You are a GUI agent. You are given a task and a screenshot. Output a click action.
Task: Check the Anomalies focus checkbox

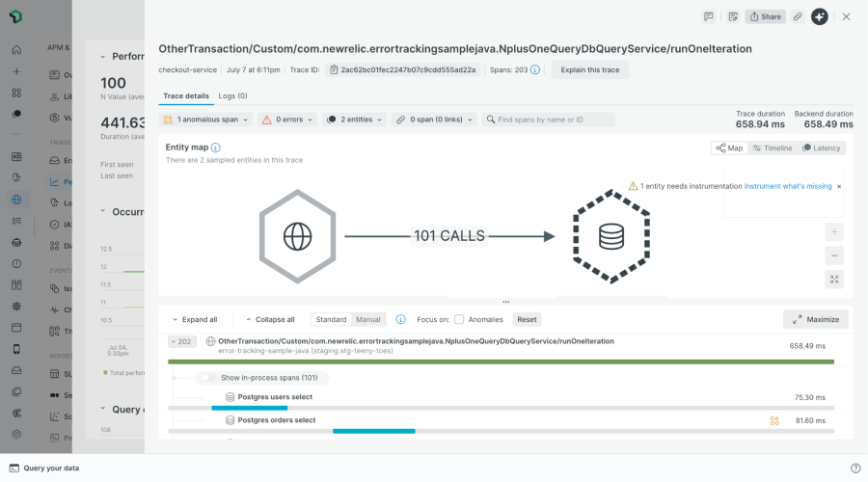(459, 319)
